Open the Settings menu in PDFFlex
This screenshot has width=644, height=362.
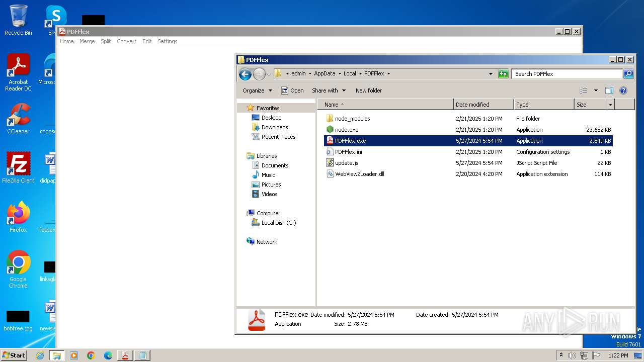(167, 41)
